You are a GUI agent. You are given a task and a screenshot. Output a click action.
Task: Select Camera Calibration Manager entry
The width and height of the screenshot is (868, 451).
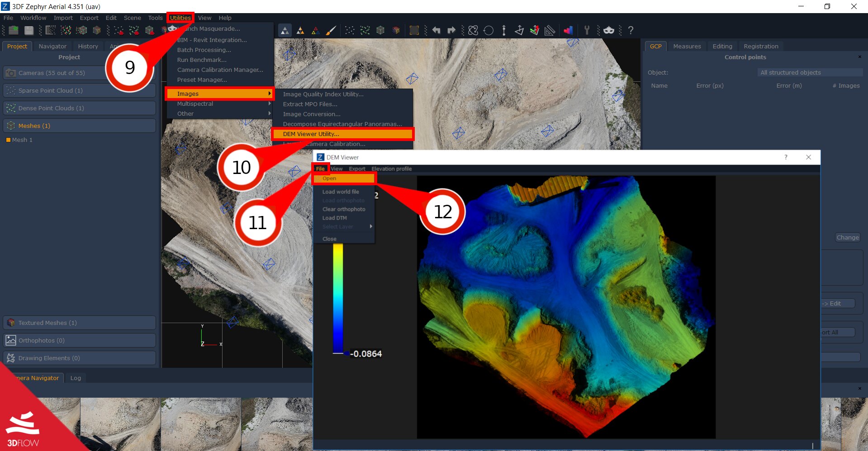(x=220, y=70)
